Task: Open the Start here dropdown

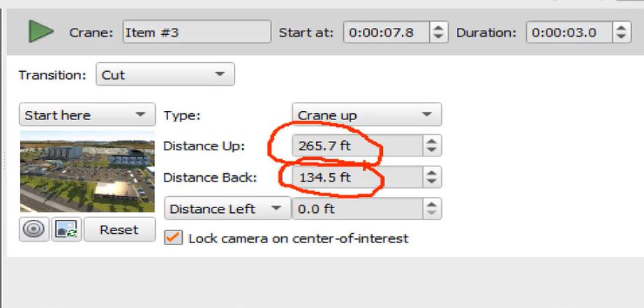Action: click(x=87, y=115)
